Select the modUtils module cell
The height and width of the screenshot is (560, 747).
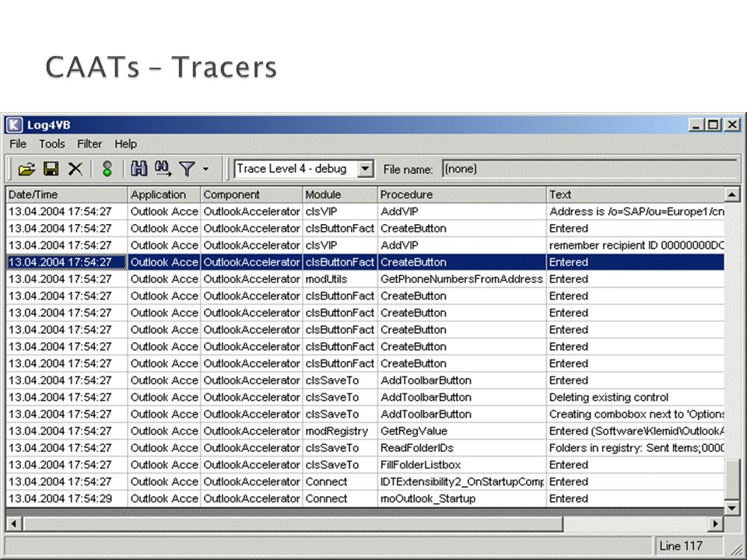tap(340, 279)
